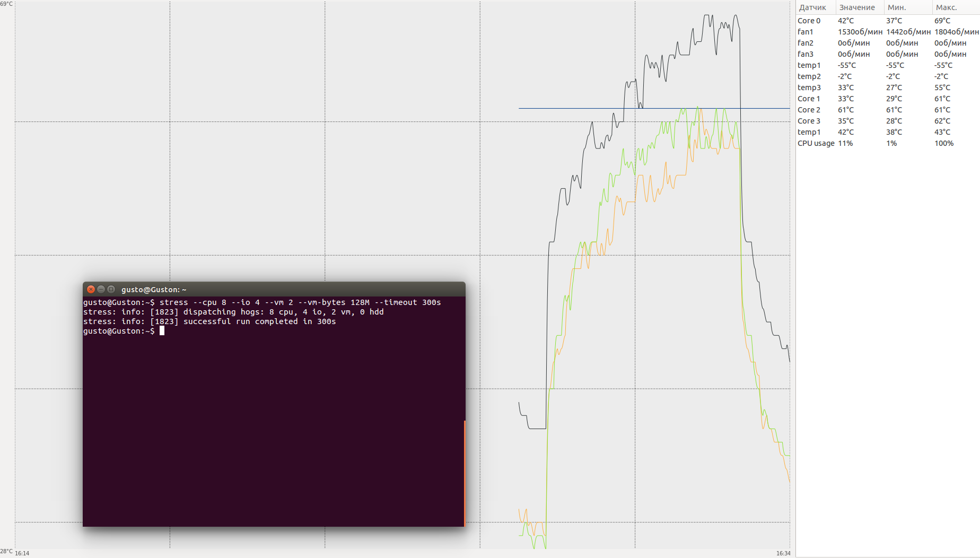Click the '16:14' graph start time label
Image resolution: width=980 pixels, height=558 pixels.
point(22,553)
